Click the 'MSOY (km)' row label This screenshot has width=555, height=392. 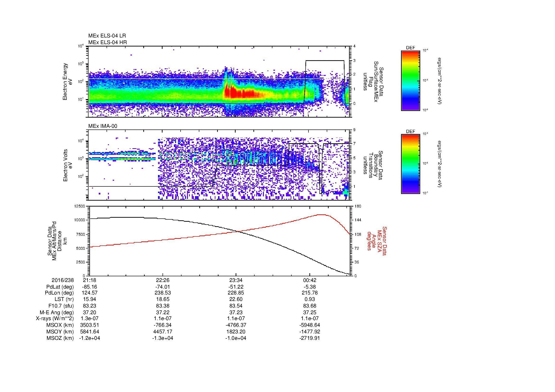(60, 332)
